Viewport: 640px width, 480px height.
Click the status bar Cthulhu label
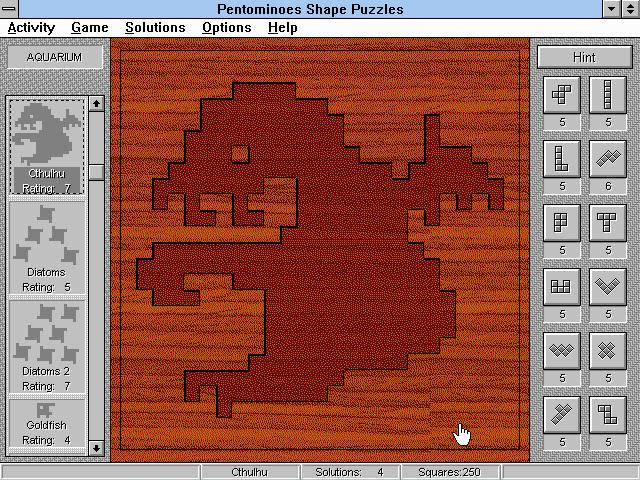pos(249,472)
